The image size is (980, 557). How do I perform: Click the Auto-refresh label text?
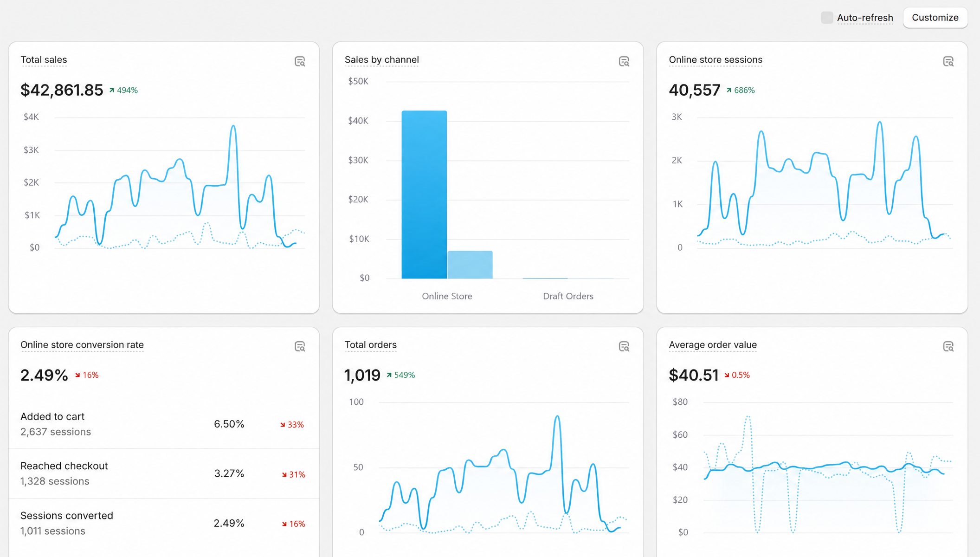(x=865, y=18)
